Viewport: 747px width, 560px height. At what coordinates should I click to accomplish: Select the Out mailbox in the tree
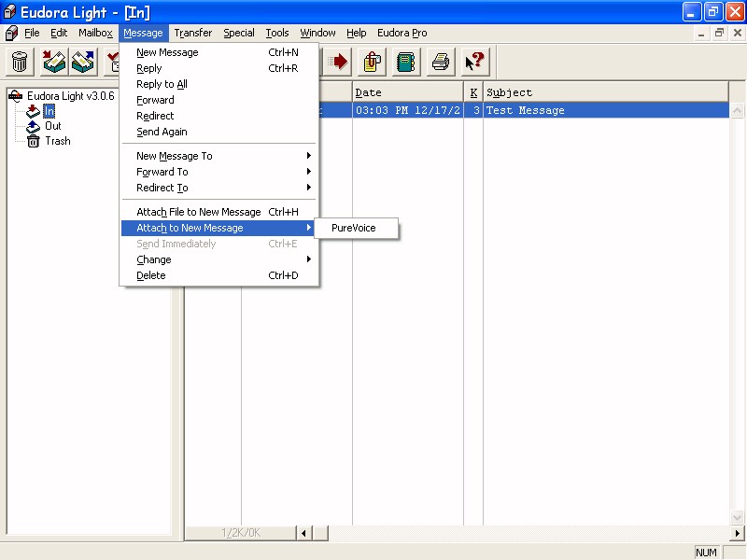(53, 126)
